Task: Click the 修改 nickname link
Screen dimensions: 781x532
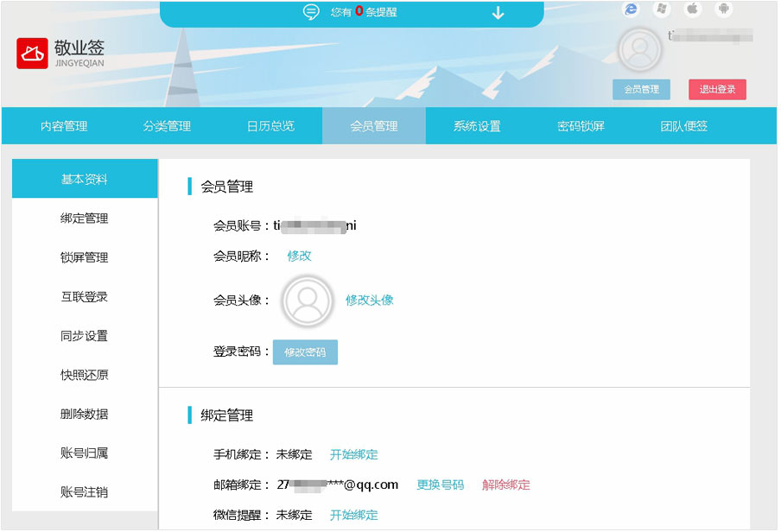Action: coord(299,256)
